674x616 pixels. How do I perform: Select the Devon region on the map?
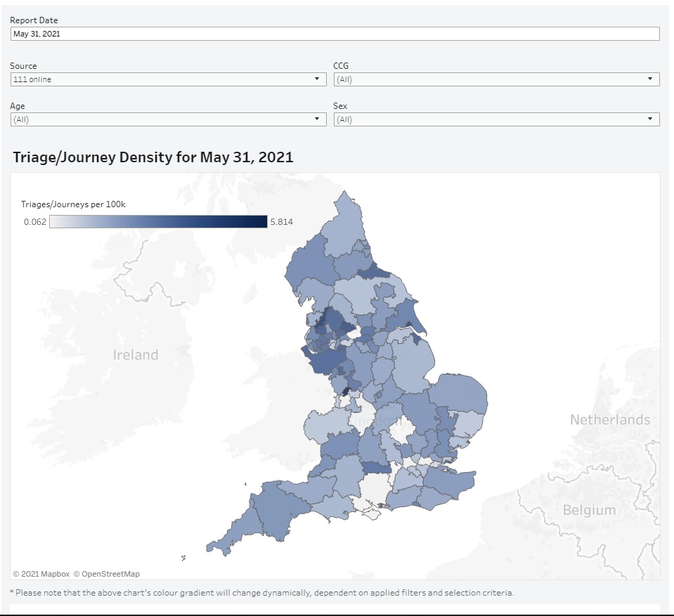[281, 502]
